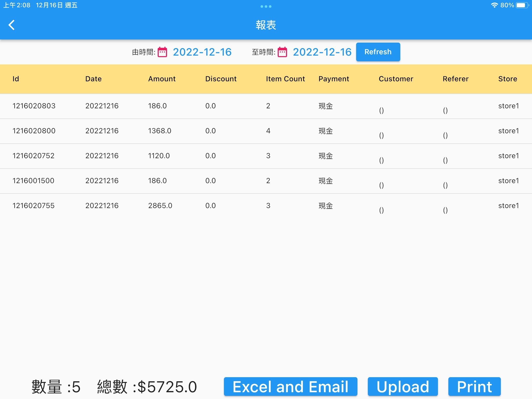
Task: Sort by the Item Count column header
Action: [285, 79]
